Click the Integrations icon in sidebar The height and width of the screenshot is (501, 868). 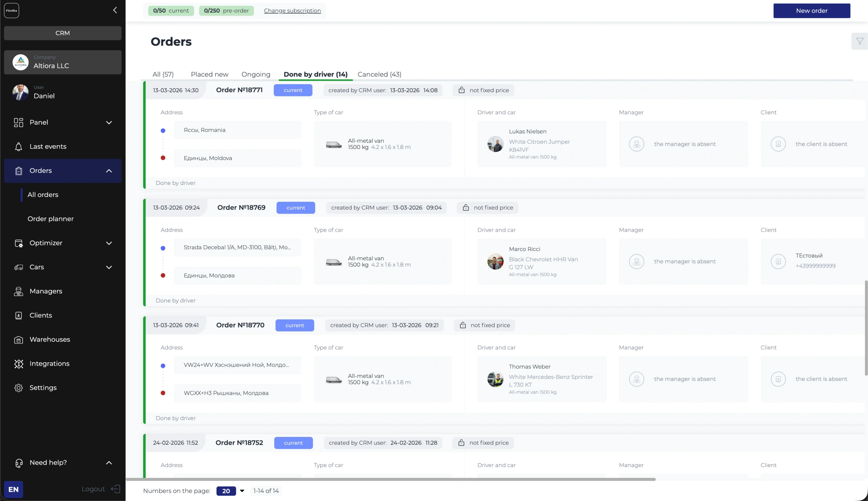click(19, 364)
